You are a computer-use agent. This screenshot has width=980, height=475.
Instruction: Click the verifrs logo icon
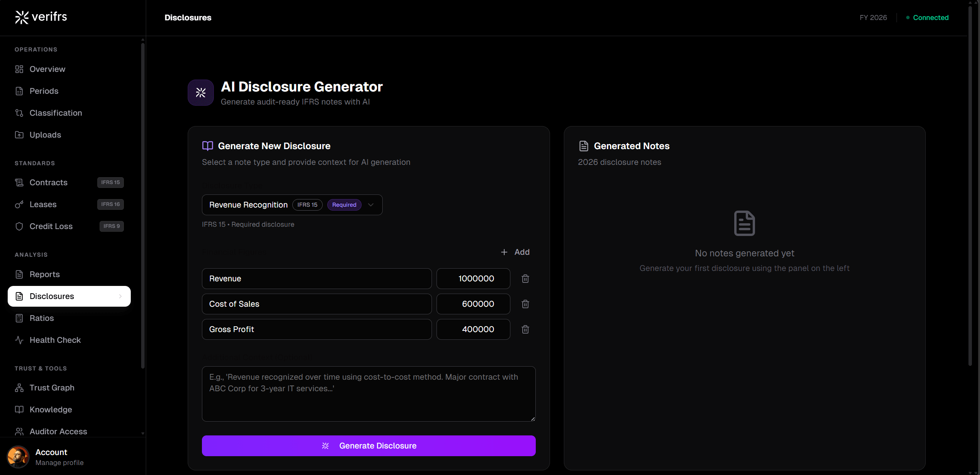[22, 17]
